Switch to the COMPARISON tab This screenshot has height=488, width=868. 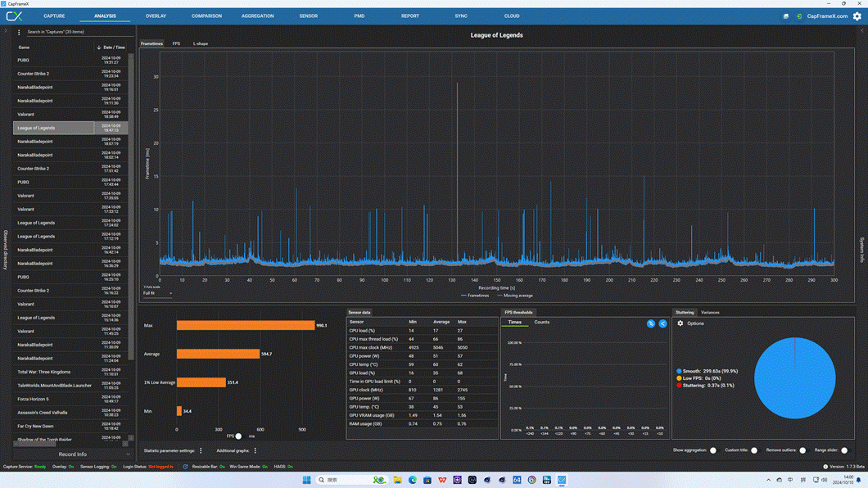[206, 16]
